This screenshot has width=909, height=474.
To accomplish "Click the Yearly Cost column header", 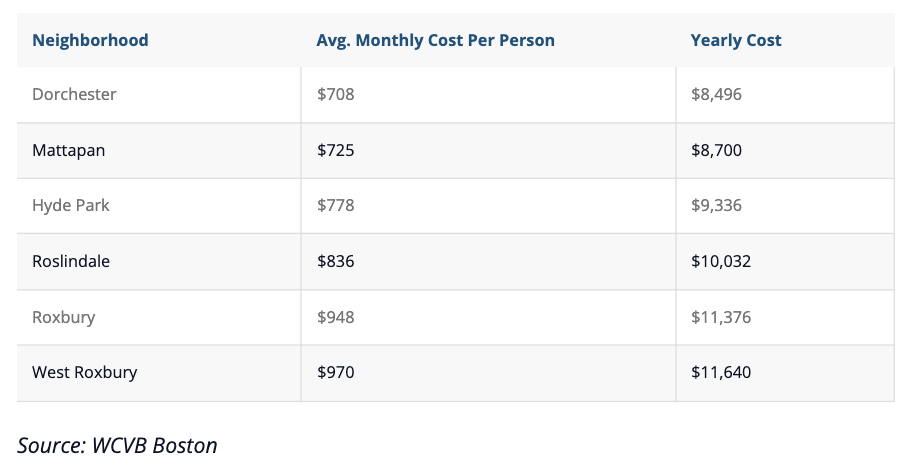I will point(736,40).
